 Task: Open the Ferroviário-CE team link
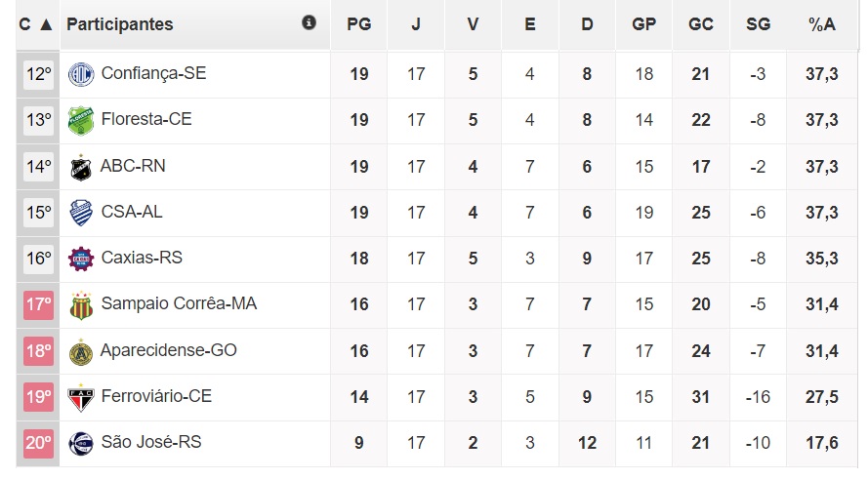(156, 397)
